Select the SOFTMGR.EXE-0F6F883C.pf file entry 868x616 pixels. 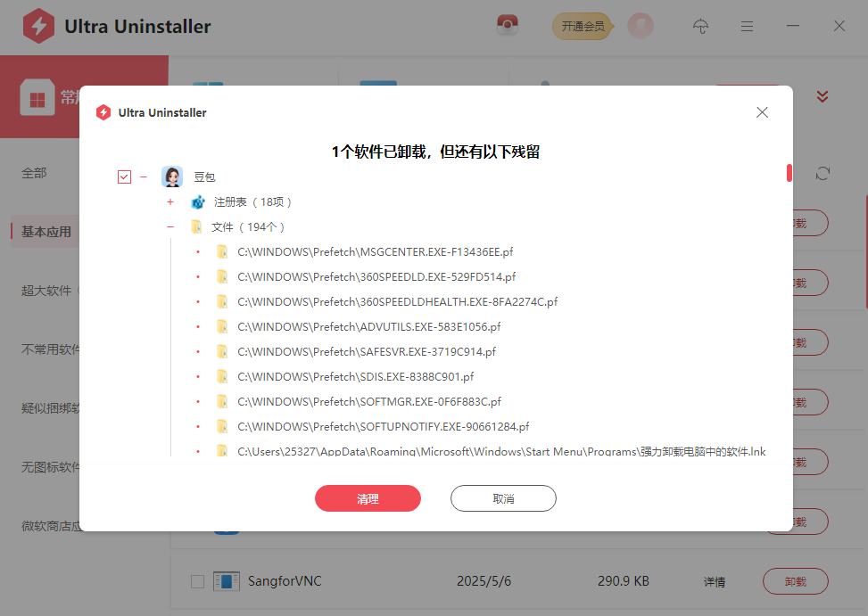[x=369, y=401]
